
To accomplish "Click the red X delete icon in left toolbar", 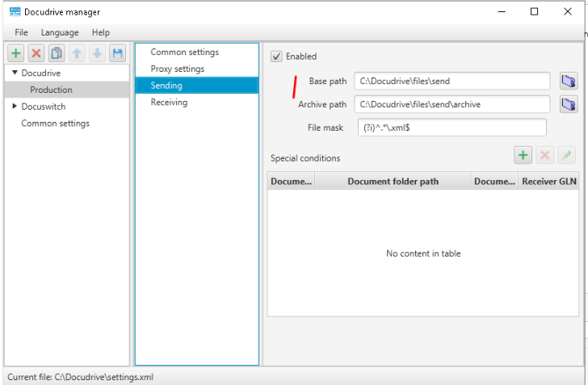I will click(36, 53).
